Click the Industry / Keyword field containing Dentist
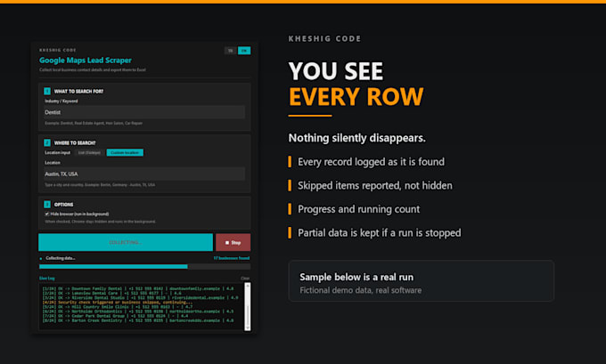This screenshot has height=364, width=606. click(144, 112)
